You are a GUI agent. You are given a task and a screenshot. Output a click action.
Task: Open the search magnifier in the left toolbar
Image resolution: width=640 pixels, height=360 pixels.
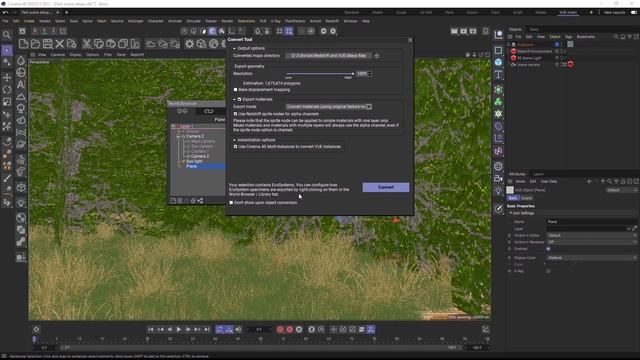[x=7, y=35]
